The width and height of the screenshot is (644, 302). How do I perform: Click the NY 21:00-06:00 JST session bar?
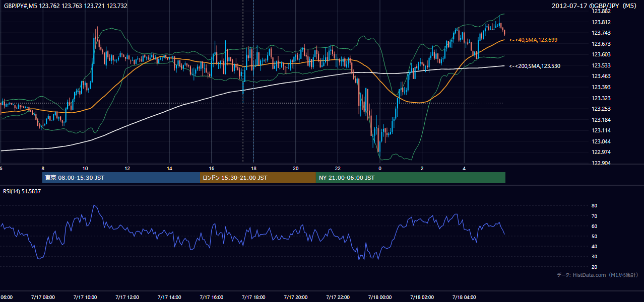point(411,178)
